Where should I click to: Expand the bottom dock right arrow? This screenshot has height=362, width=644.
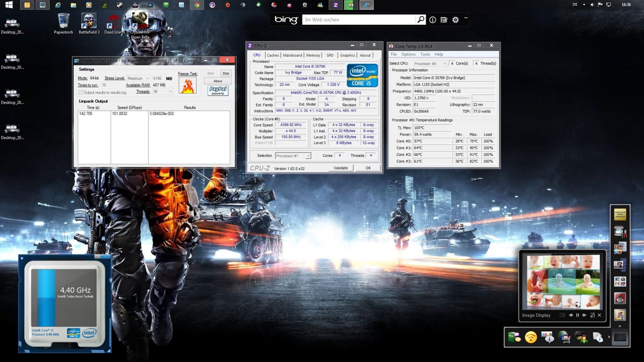tap(609, 337)
